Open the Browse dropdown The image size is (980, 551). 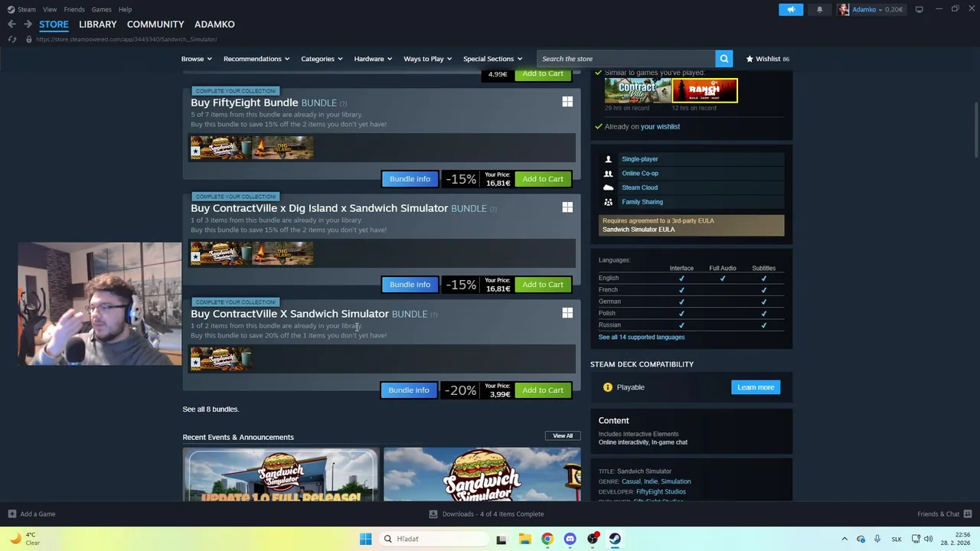pos(196,59)
